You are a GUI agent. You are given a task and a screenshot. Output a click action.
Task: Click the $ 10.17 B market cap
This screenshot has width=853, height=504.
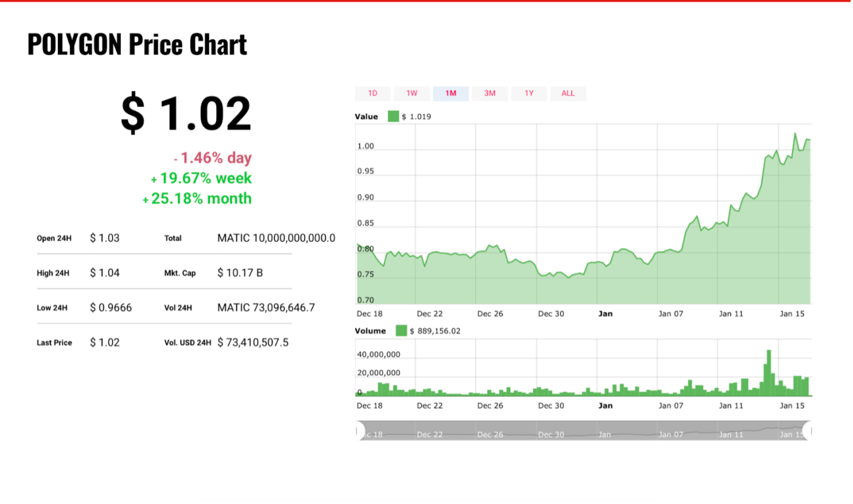[240, 272]
